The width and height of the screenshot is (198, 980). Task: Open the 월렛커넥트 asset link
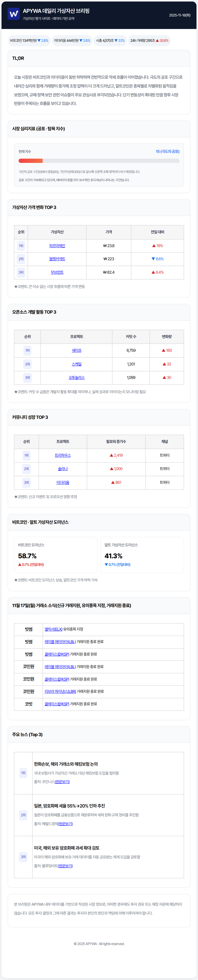point(57,259)
